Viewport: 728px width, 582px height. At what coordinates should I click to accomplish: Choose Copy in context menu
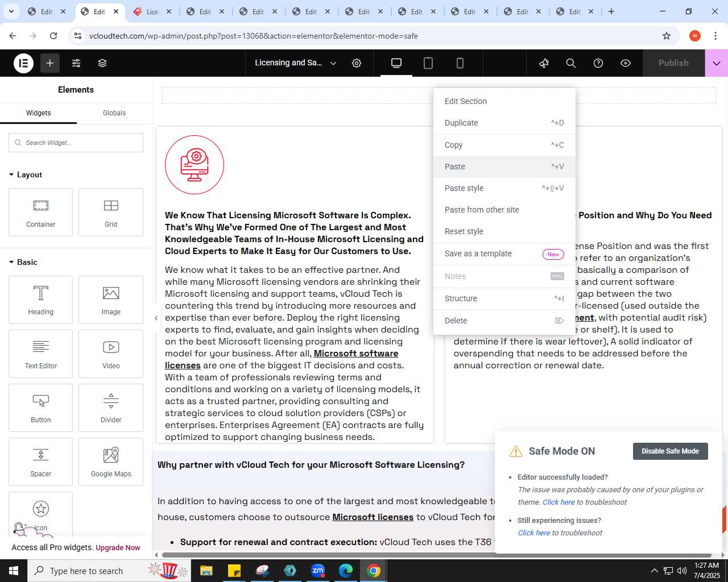pos(504,145)
